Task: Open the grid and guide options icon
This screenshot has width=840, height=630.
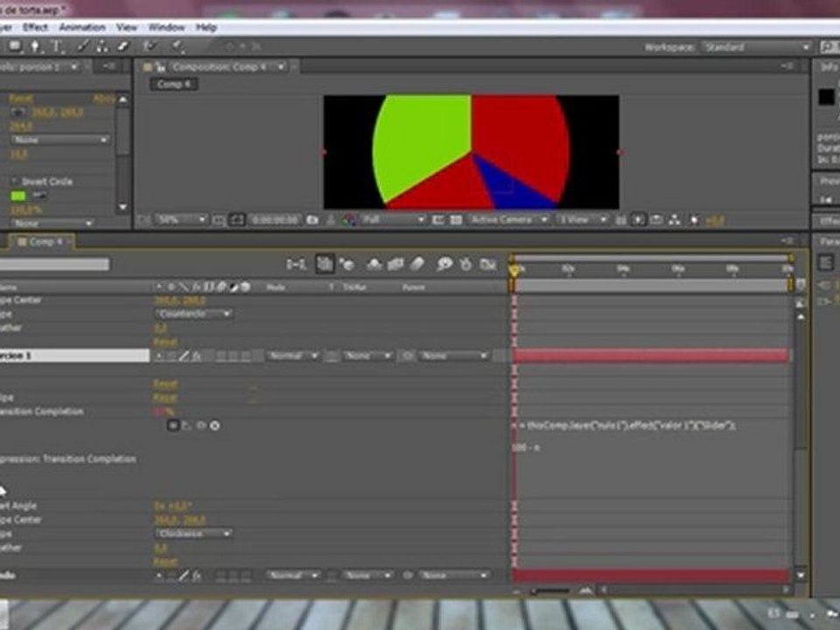Action: [x=219, y=220]
